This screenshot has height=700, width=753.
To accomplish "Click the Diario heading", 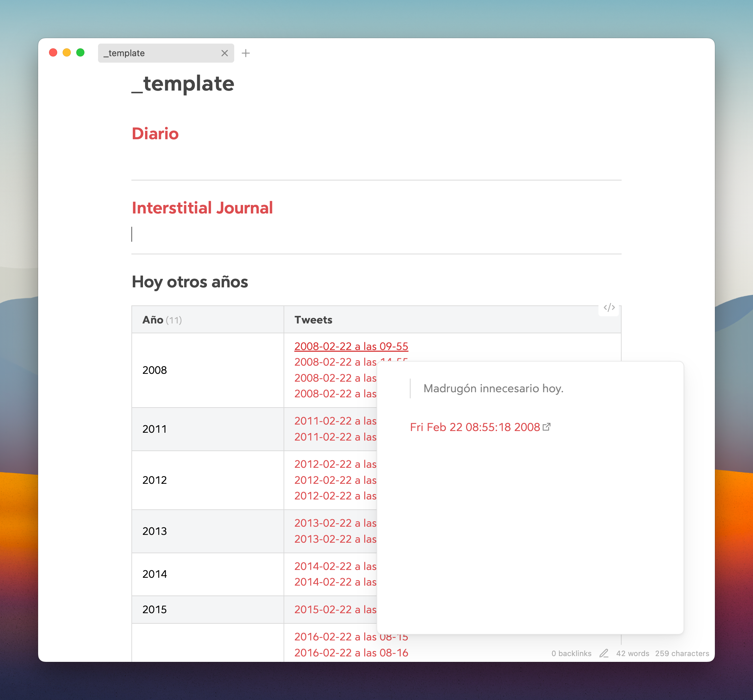I will (x=155, y=134).
